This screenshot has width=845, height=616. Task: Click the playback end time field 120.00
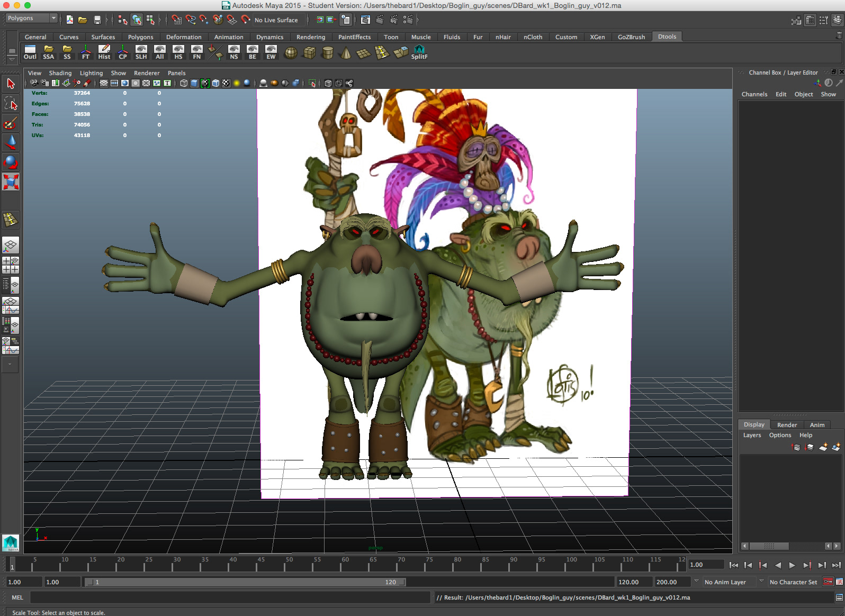click(x=634, y=582)
